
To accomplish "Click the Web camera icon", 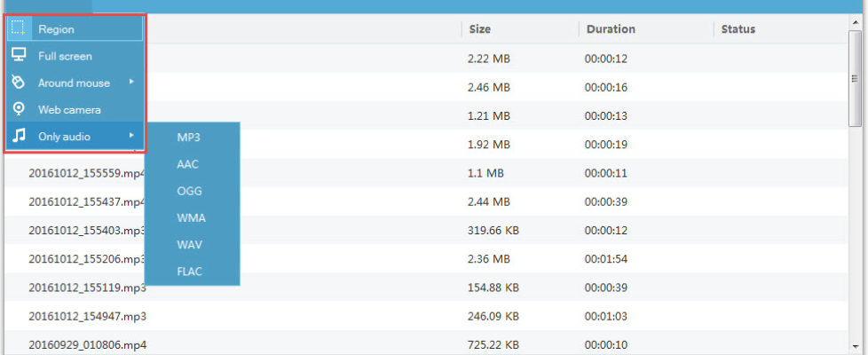I will pos(18,109).
